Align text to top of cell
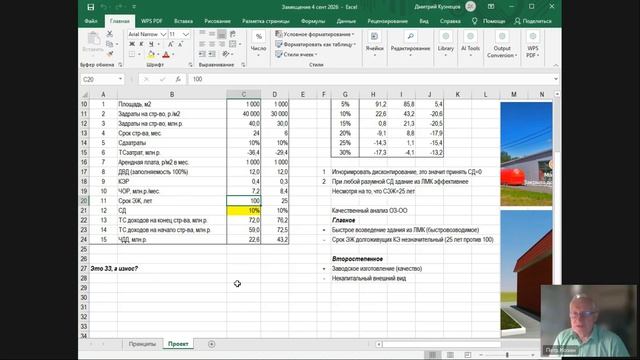The image size is (640, 360). pyautogui.click(x=202, y=34)
